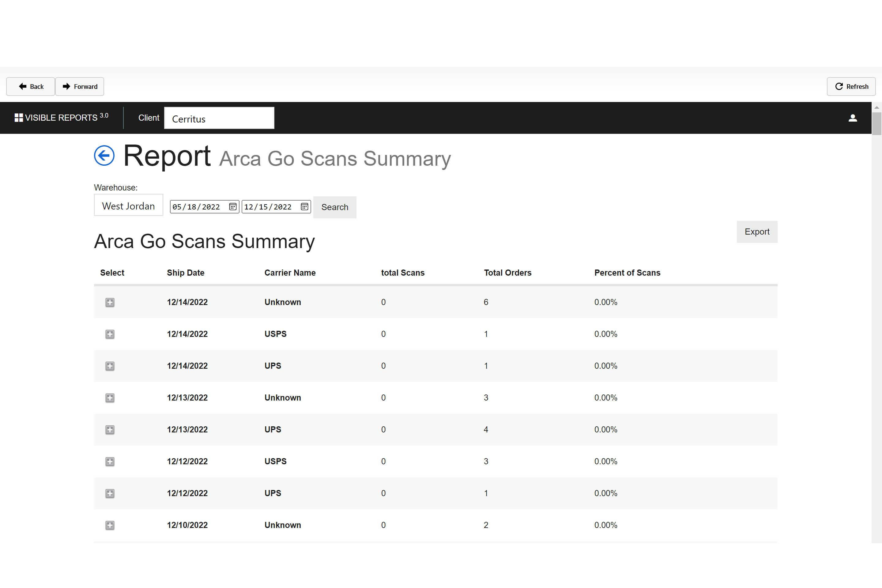Screen dimensions: 882x588
Task: Expand the 12/14/2022 USPS row
Action: [x=110, y=334]
